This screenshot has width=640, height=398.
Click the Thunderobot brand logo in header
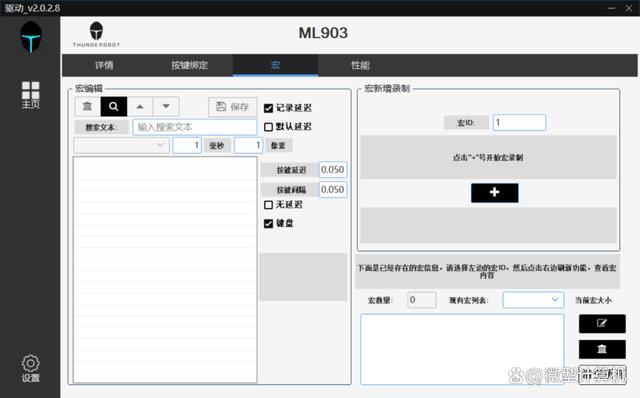point(96,35)
